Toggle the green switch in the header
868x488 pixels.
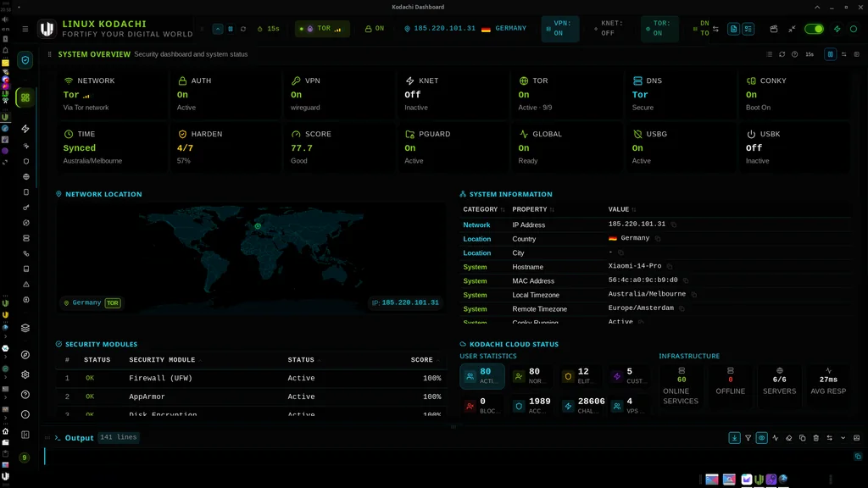[814, 29]
